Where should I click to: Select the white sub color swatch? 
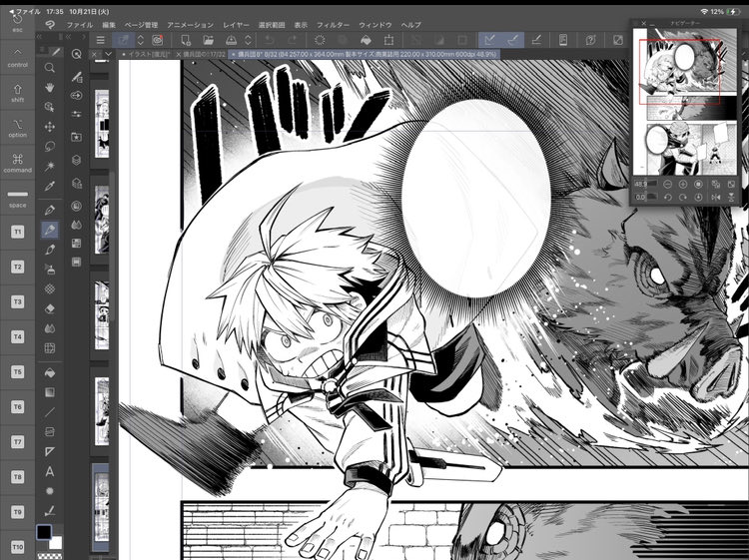coord(56,542)
